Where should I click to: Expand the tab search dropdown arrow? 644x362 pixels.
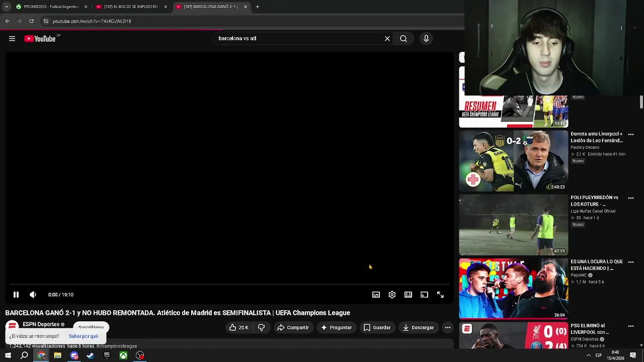pos(7,7)
